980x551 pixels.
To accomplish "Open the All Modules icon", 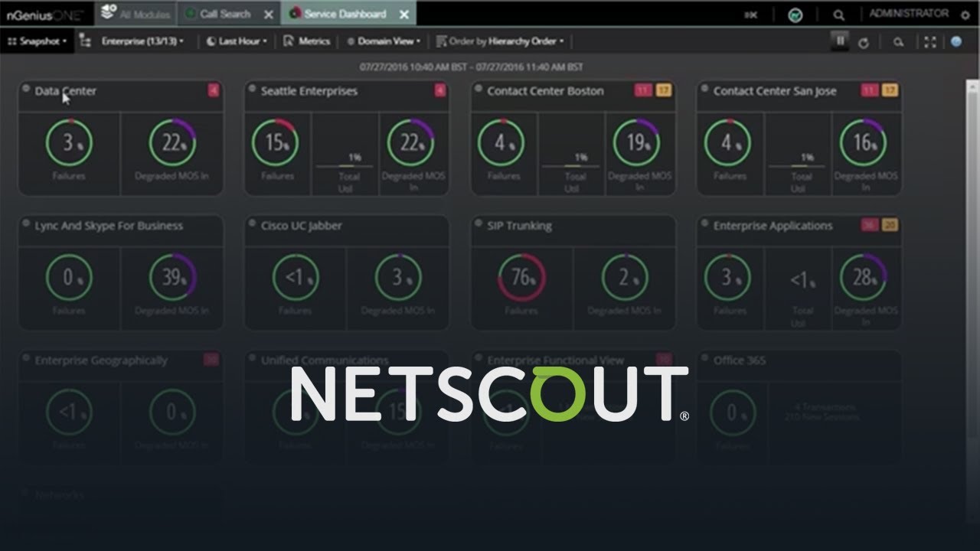I will point(108,13).
